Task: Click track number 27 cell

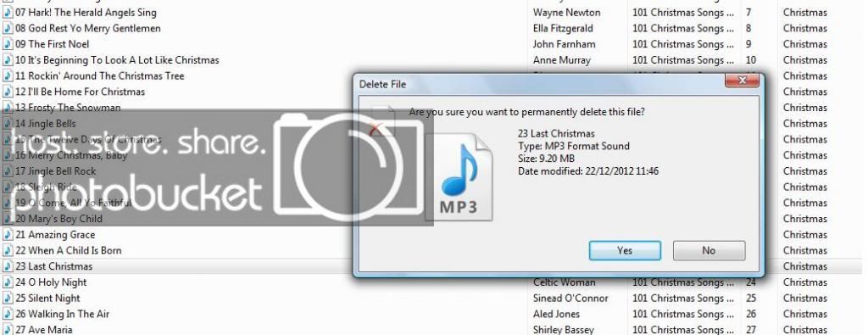Action: pyautogui.click(x=751, y=329)
